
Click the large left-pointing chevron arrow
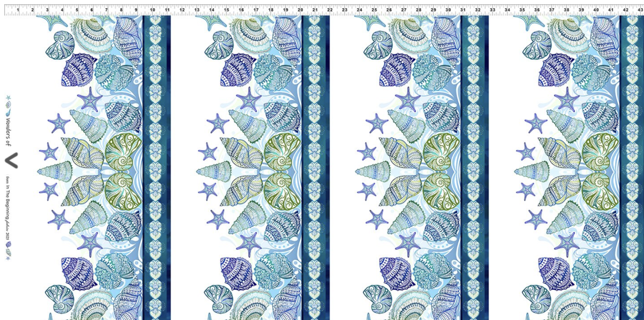click(x=11, y=161)
